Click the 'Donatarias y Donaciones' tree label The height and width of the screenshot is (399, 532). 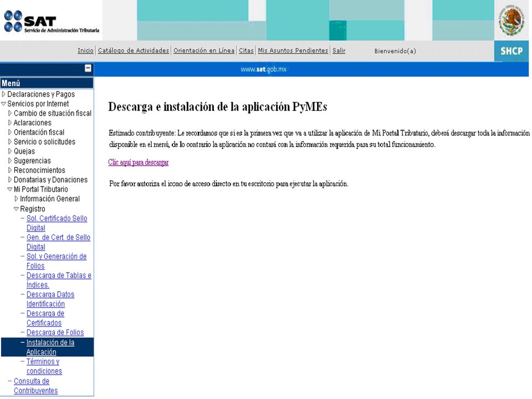click(x=50, y=180)
